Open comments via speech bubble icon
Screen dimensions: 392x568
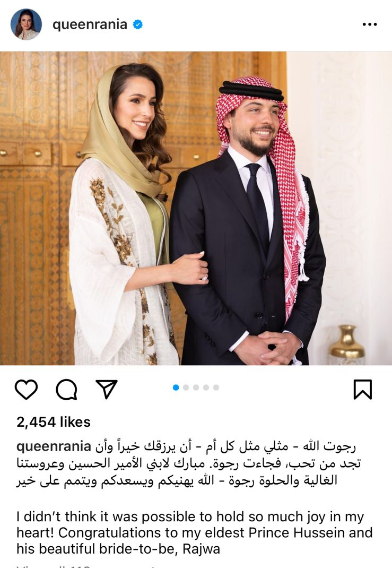pyautogui.click(x=67, y=390)
